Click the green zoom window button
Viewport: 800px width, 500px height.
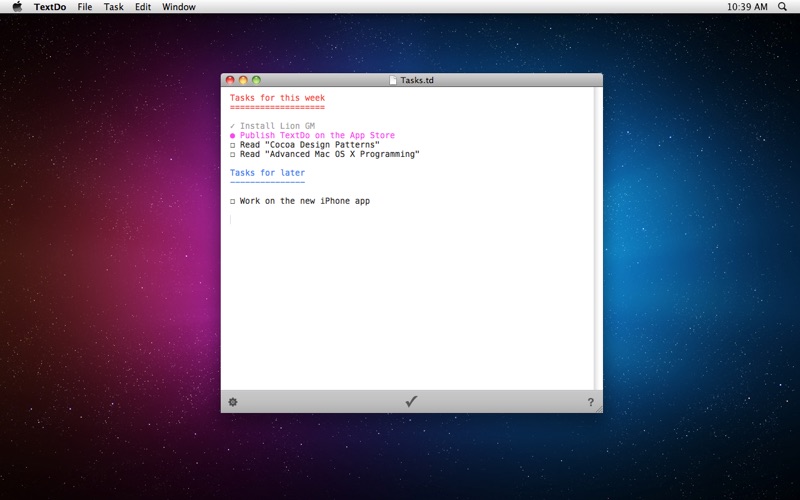click(x=256, y=80)
